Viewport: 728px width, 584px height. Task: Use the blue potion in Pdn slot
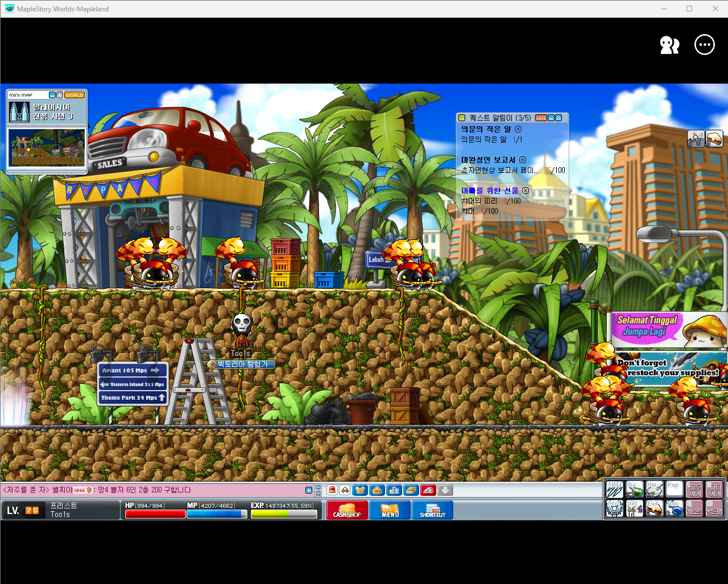pos(675,508)
